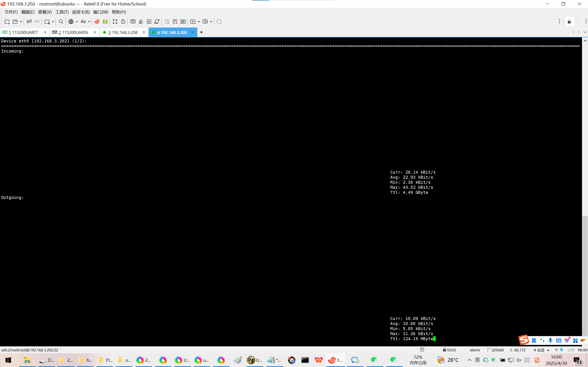Toggle the NUM indicator in status bar

[582, 350]
